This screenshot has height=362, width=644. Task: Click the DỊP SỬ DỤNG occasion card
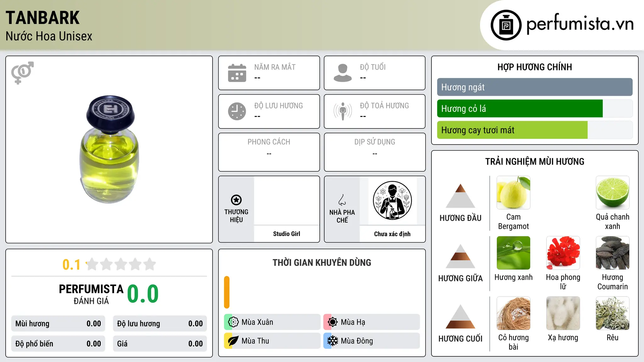coord(375,152)
